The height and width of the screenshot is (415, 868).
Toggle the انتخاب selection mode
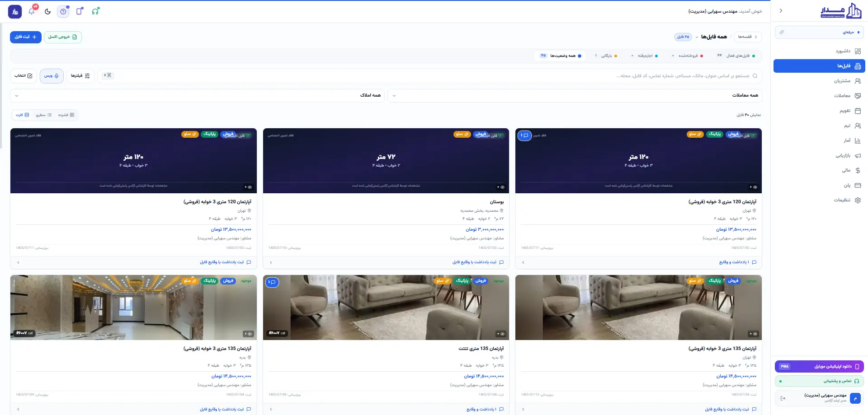tap(24, 76)
